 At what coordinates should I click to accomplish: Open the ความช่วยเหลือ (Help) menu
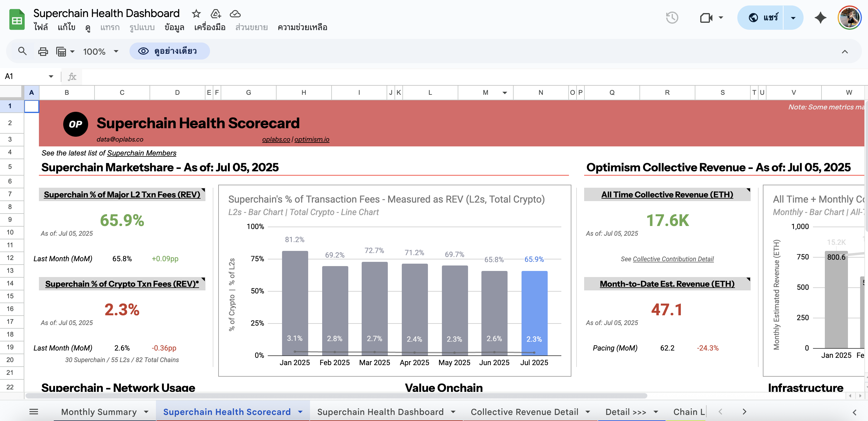[302, 27]
